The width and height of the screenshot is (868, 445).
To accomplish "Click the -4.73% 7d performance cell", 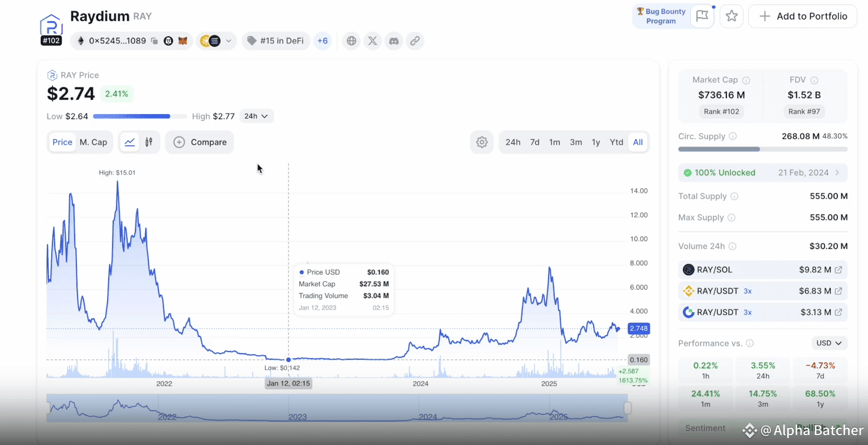I will [820, 370].
